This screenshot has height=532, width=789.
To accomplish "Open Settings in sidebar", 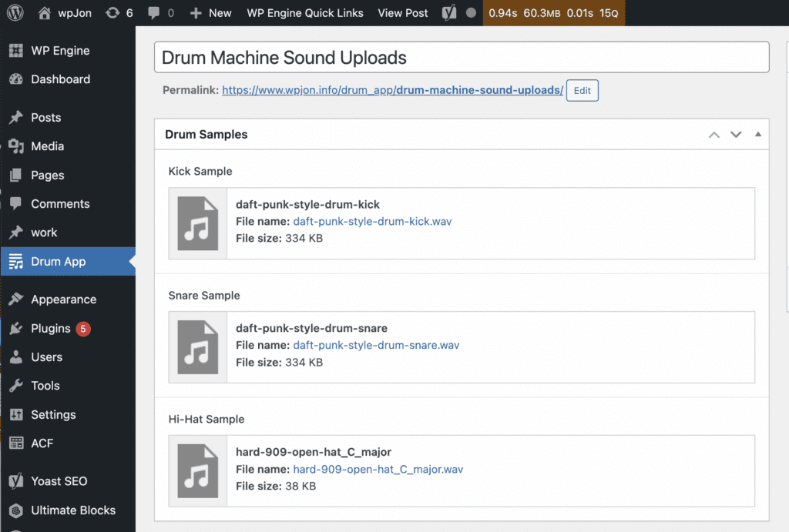I will [x=68, y=414].
